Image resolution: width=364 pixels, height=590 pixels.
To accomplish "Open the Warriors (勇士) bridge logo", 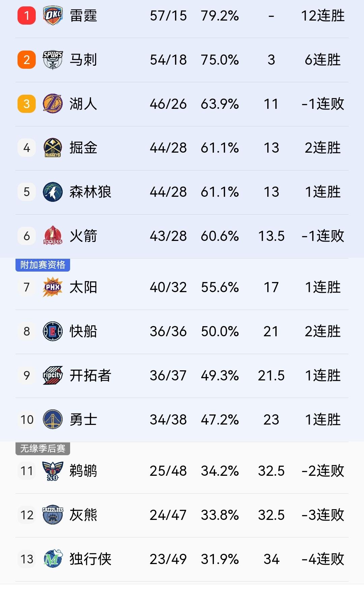I will pyautogui.click(x=53, y=420).
